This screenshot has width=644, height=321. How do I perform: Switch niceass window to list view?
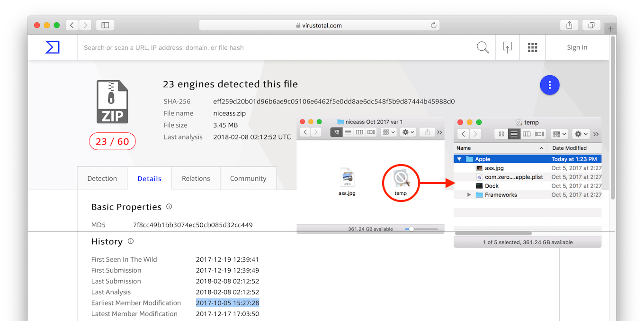[348, 132]
